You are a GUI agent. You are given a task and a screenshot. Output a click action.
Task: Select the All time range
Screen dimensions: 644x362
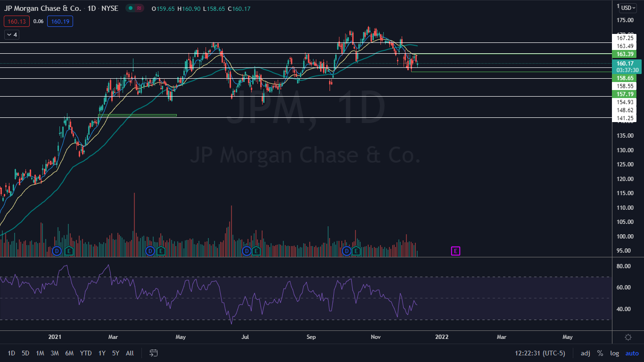[130, 353]
